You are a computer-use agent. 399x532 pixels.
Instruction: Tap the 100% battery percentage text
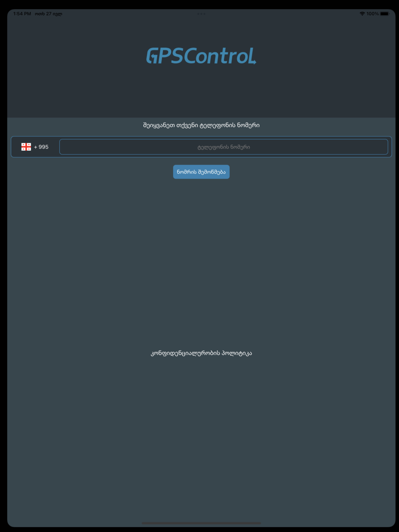[372, 14]
